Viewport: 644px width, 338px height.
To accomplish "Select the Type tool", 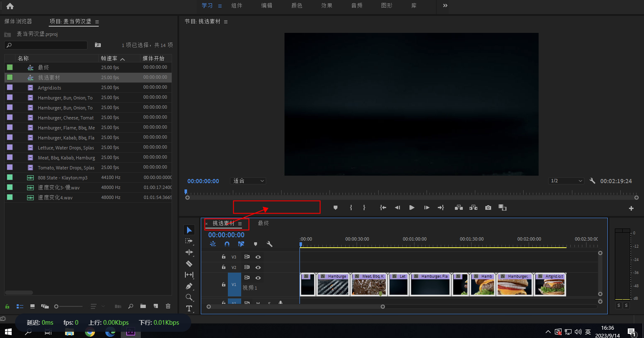I will [189, 308].
